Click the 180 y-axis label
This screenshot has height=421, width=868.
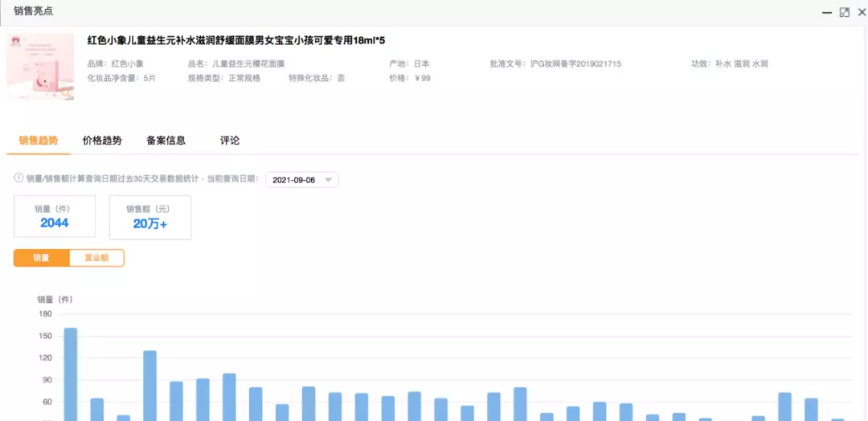click(45, 313)
